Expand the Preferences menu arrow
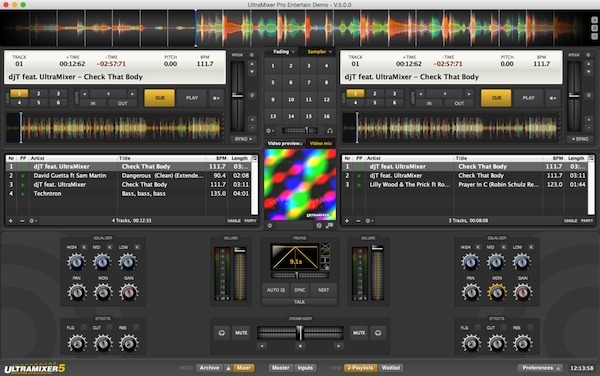Image resolution: width=600 pixels, height=376 pixels. pos(558,368)
